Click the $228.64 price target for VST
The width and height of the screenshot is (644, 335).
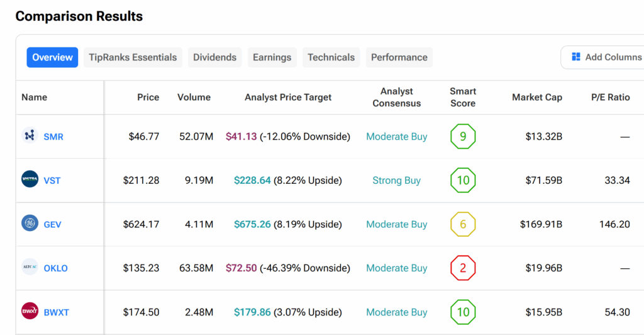tap(252, 181)
